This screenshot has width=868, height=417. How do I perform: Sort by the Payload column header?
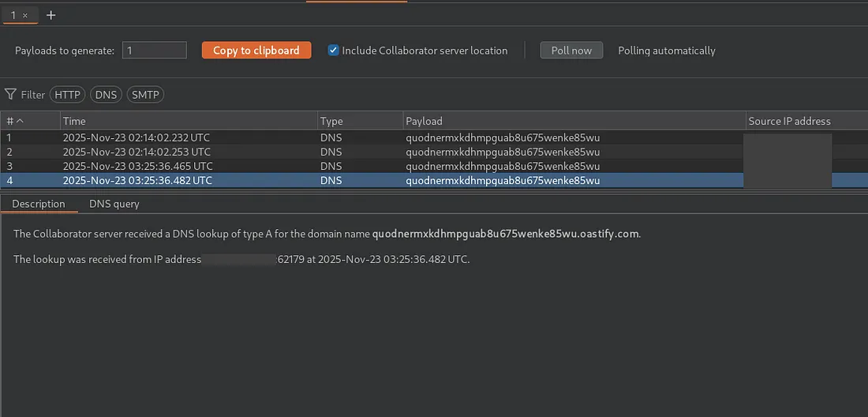[574, 121]
